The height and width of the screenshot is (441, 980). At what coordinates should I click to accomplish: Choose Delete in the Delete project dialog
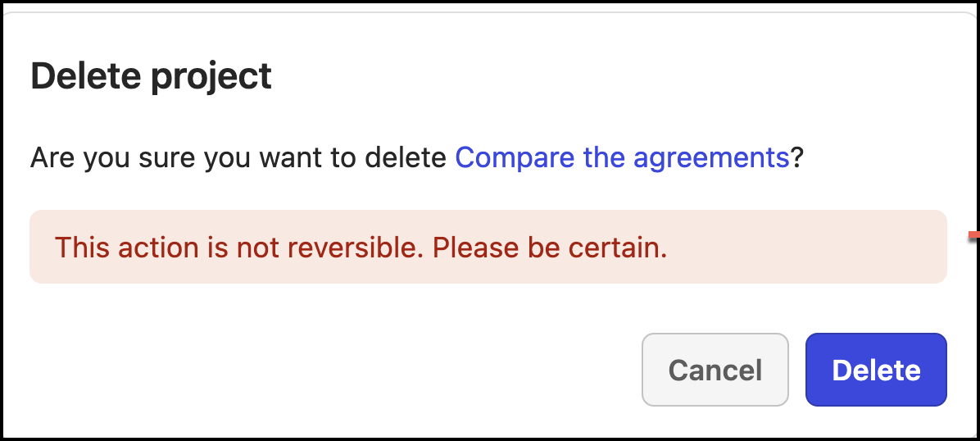(x=876, y=370)
